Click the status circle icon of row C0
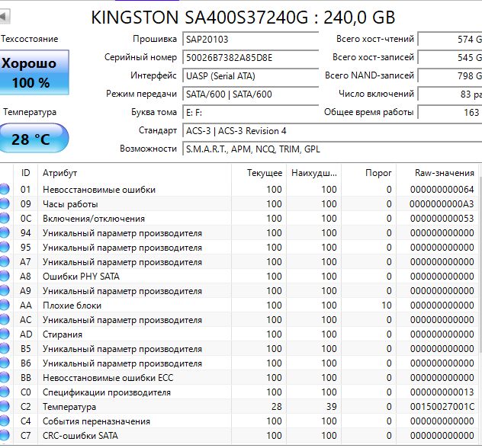 tap(5, 392)
